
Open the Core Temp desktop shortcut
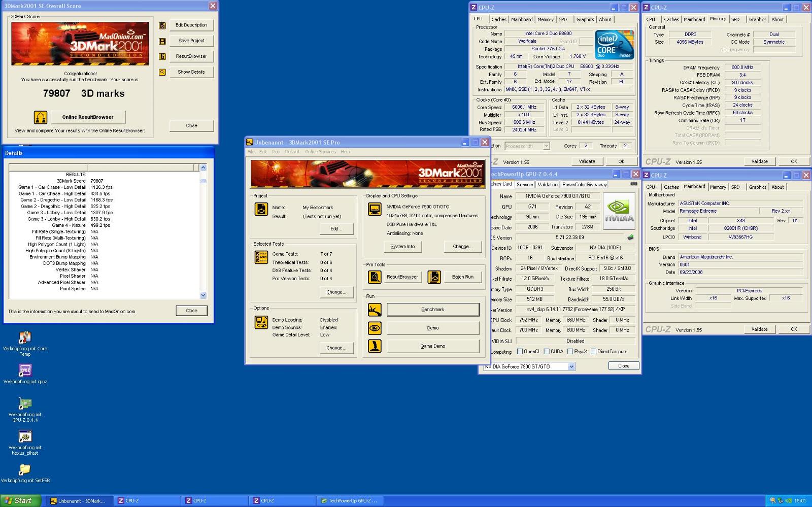(25, 337)
